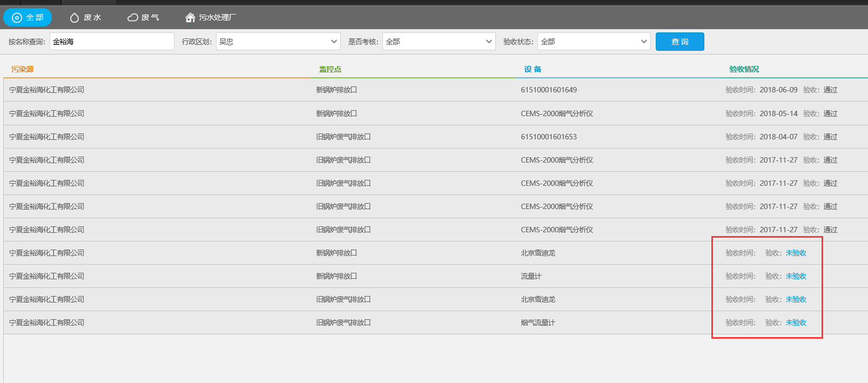Select device 61510001601649

click(549, 90)
